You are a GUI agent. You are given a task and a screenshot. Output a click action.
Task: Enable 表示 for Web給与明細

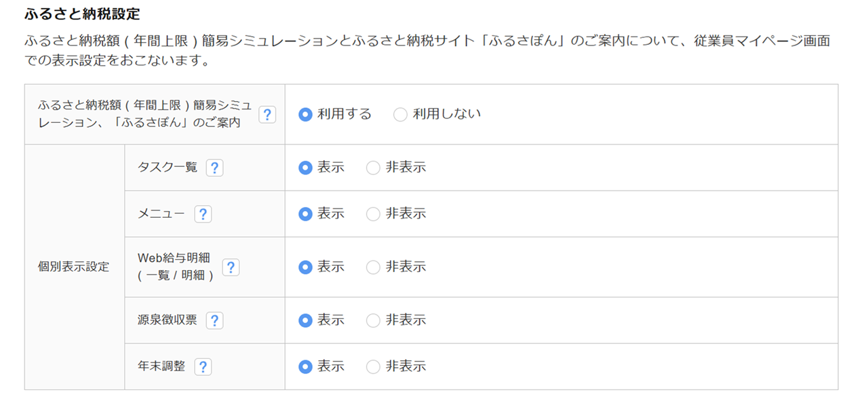(305, 267)
